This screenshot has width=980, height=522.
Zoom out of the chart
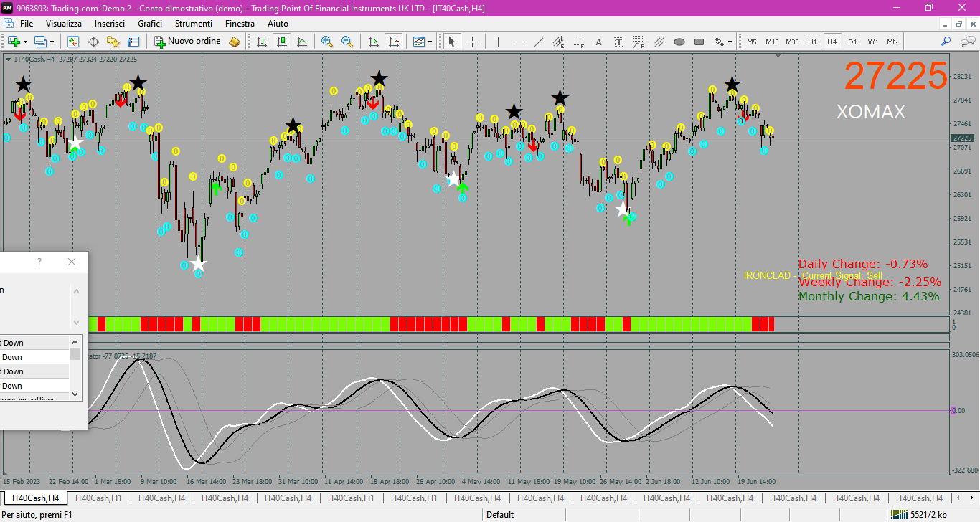click(x=347, y=42)
